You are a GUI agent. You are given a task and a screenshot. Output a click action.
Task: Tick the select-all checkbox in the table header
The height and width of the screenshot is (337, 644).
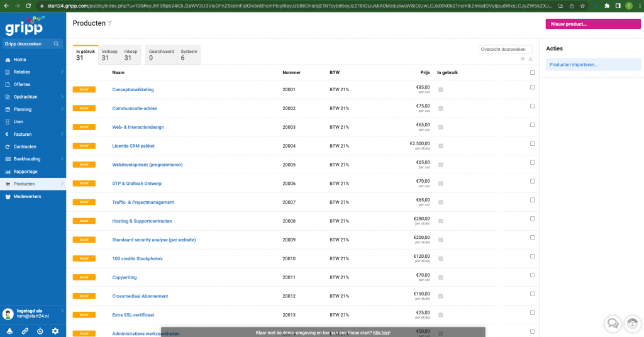coord(532,72)
